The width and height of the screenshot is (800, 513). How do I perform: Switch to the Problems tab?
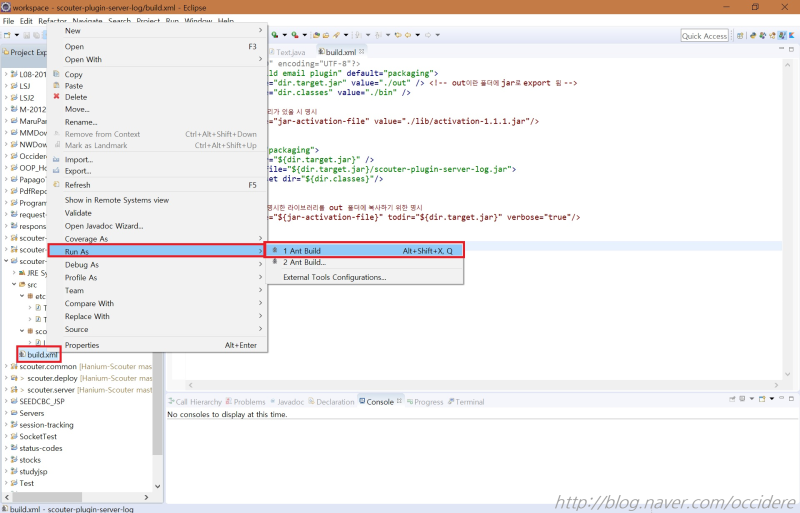[245, 402]
